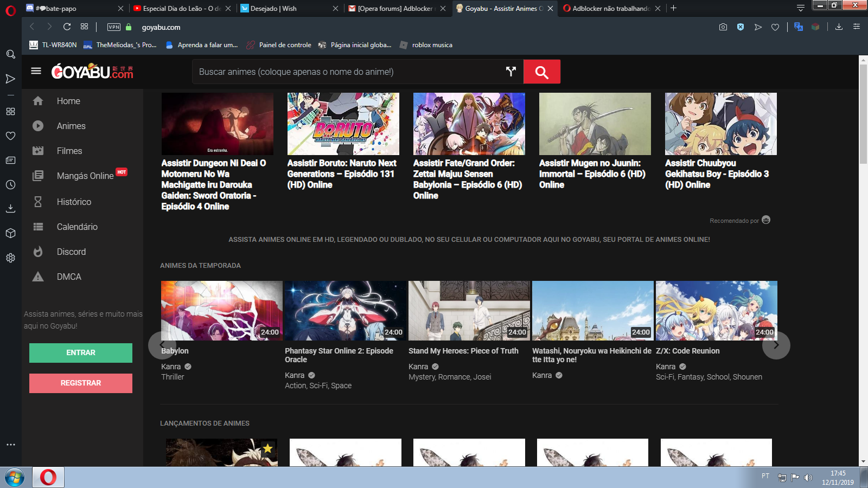The height and width of the screenshot is (488, 868).
Task: Toggle the Goyabu hamburger menu
Action: click(x=36, y=71)
